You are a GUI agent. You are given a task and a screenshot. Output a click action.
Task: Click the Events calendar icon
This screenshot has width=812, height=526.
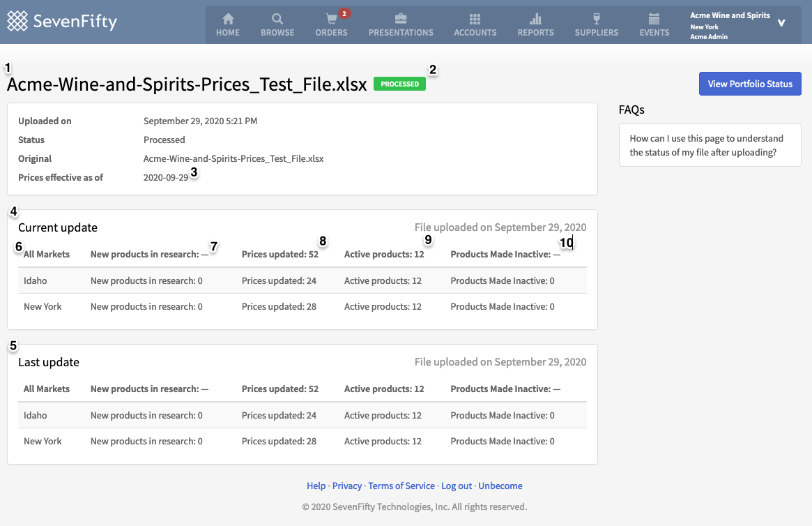pyautogui.click(x=654, y=20)
